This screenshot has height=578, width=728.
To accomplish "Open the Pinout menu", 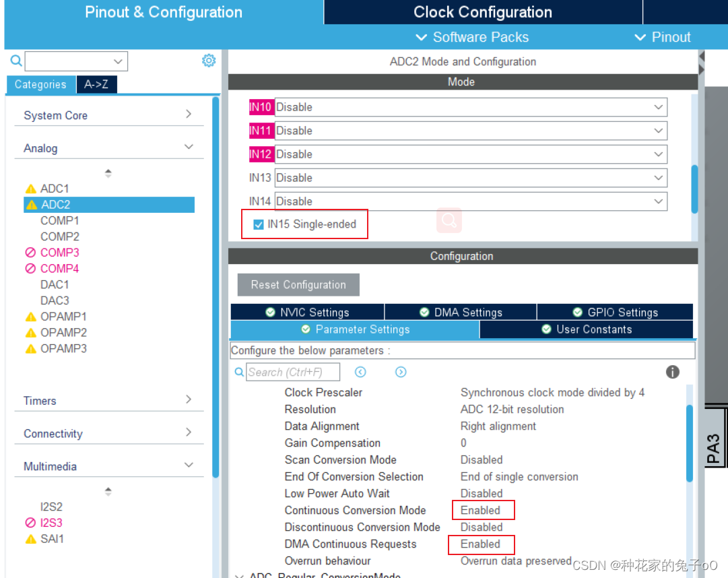I will 663,37.
